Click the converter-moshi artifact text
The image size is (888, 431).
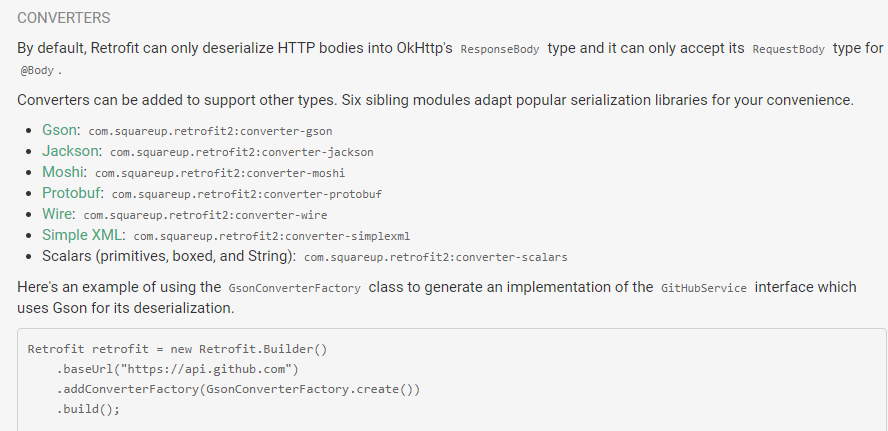tap(220, 173)
